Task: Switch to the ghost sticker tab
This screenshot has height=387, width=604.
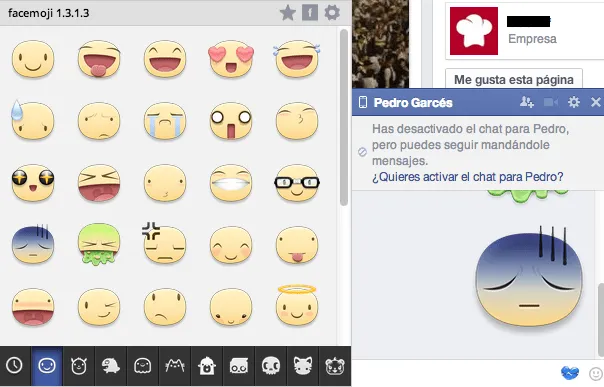Action: point(143,365)
